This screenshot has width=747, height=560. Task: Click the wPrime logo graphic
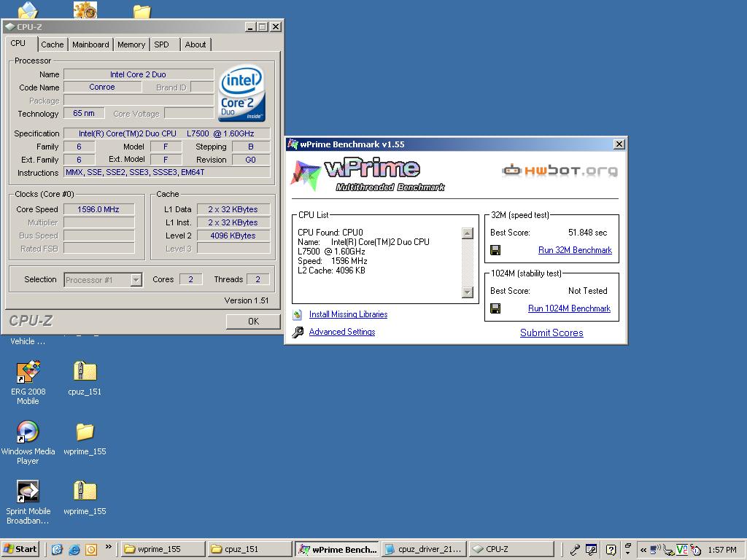coord(367,175)
